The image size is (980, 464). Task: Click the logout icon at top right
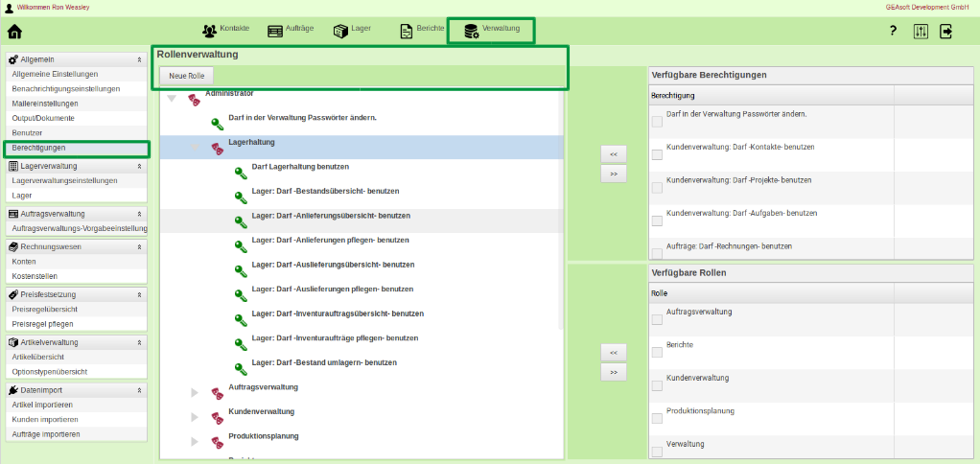[x=946, y=32]
